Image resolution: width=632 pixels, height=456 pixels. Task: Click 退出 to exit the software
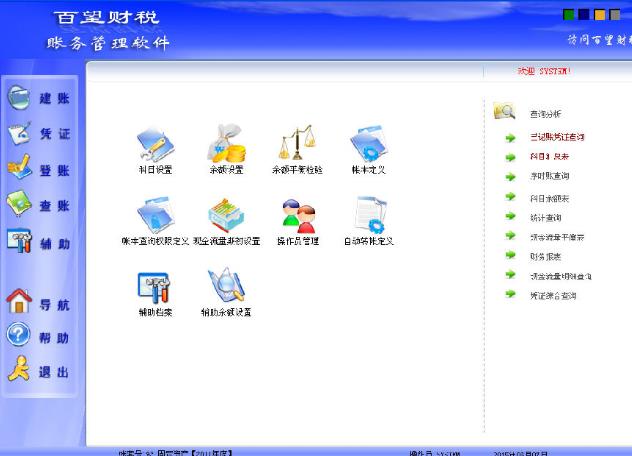(38, 372)
